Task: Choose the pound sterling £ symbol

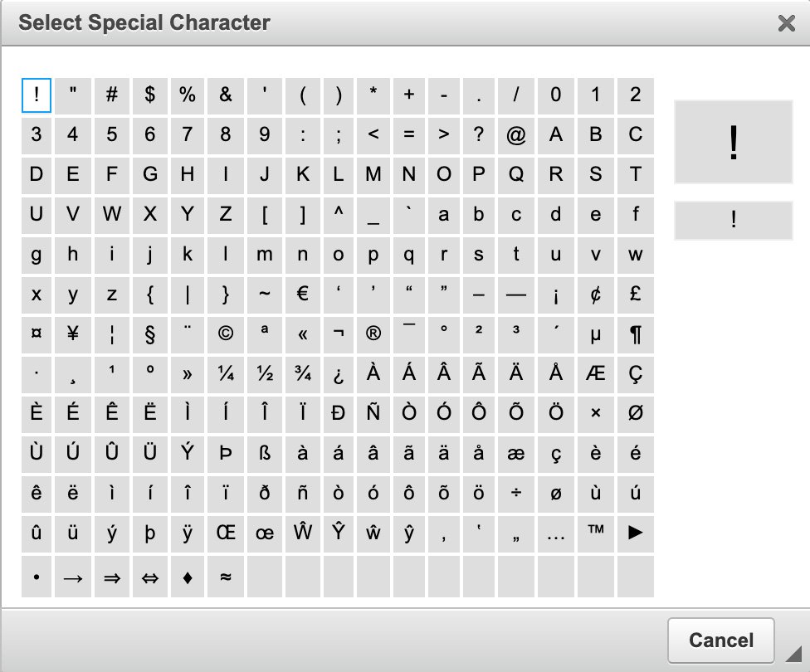Action: click(636, 295)
